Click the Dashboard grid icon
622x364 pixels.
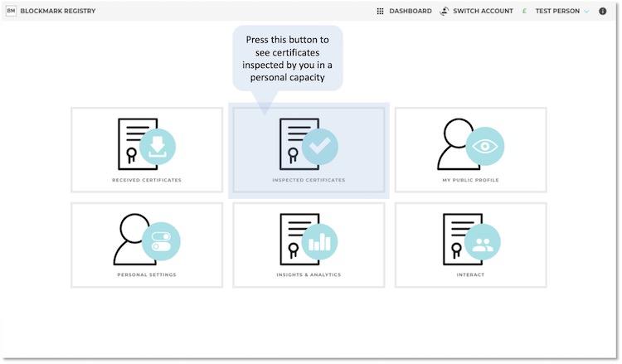pos(380,11)
